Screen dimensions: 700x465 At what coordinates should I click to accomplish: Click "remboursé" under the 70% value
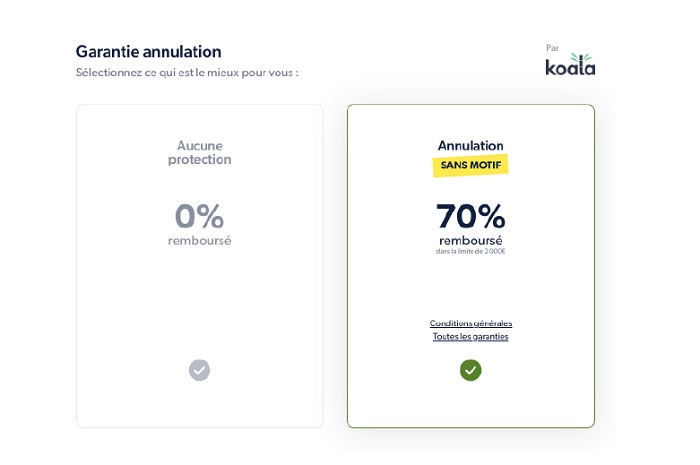470,241
